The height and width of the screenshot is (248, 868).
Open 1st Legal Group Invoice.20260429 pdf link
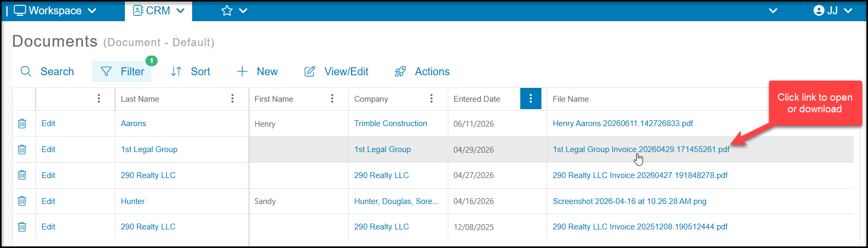tap(641, 149)
